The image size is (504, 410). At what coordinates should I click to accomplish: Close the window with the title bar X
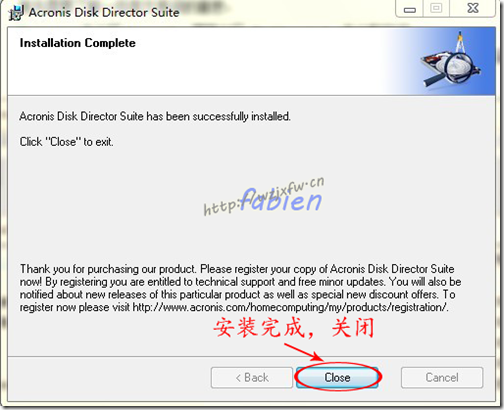tap(473, 8)
